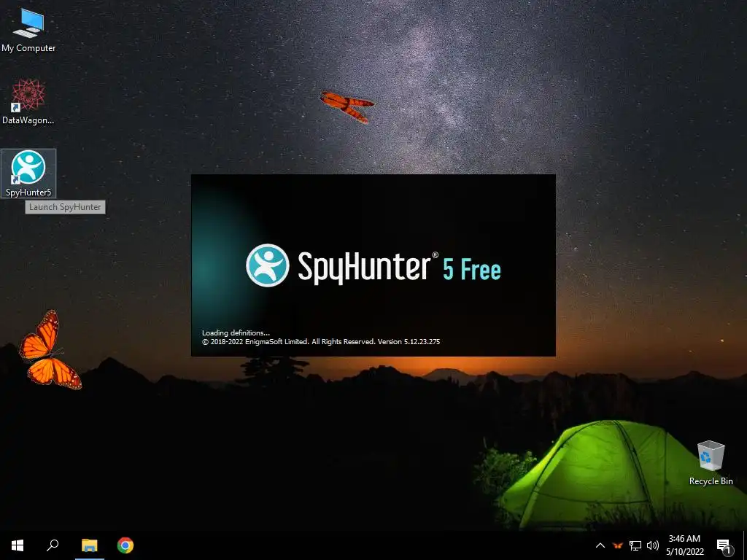Show hidden system tray icons

(x=600, y=545)
